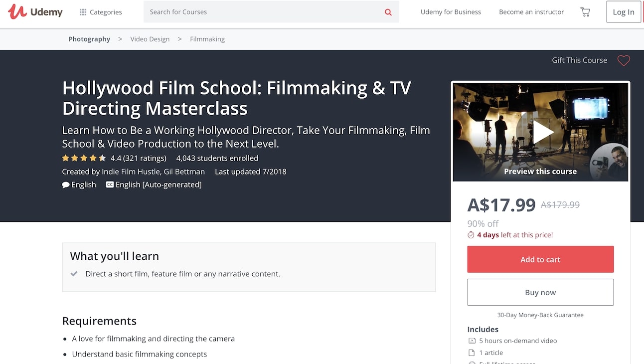Click the A$17.99 price
Screen dimensions: 644x364
coord(501,204)
